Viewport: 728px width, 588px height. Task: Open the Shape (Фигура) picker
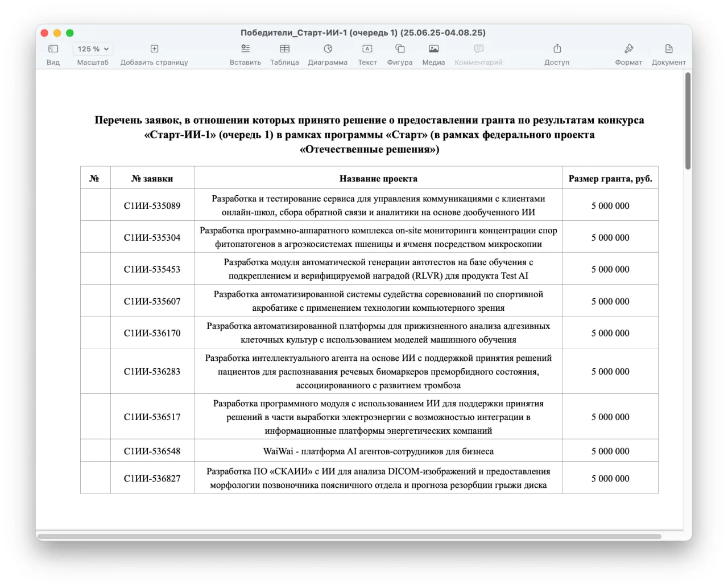click(x=400, y=49)
